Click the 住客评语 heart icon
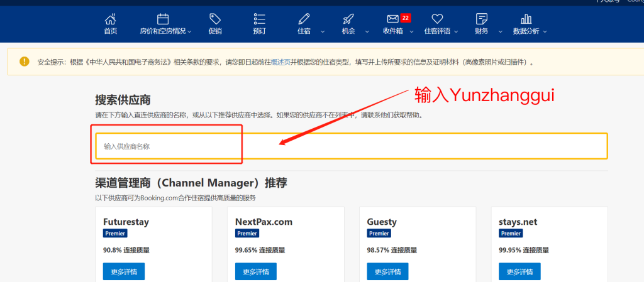 tap(437, 19)
